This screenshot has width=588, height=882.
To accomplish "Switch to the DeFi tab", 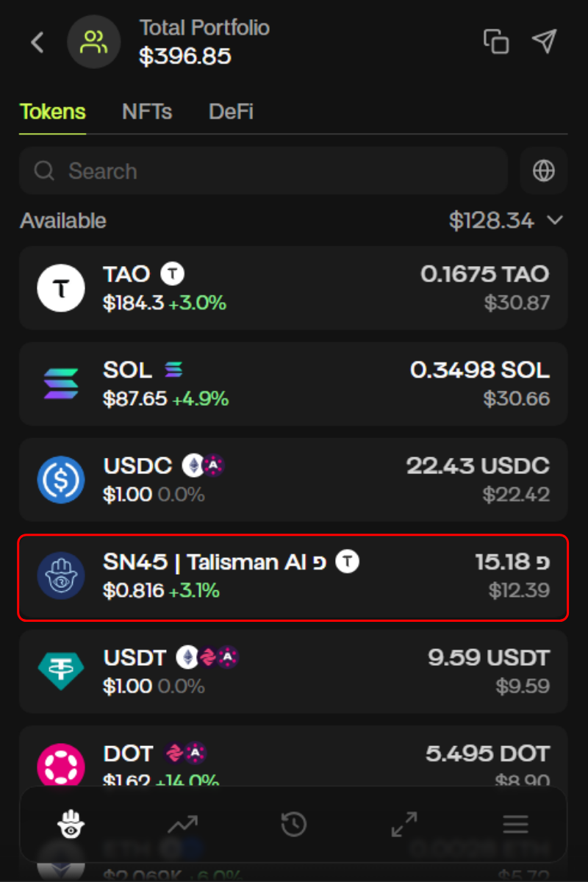I will coord(231,112).
